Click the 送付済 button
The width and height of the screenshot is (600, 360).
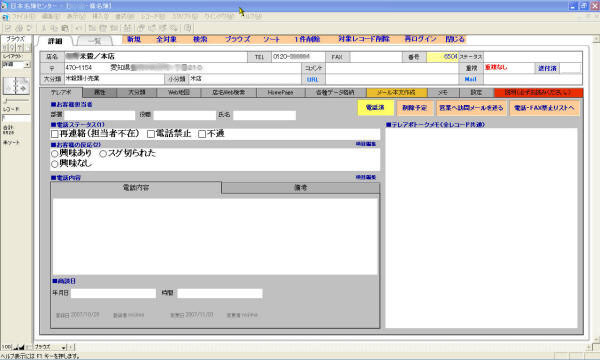point(547,68)
